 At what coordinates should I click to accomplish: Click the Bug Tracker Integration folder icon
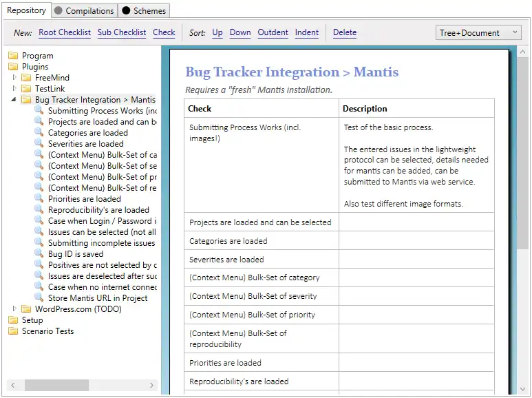26,99
